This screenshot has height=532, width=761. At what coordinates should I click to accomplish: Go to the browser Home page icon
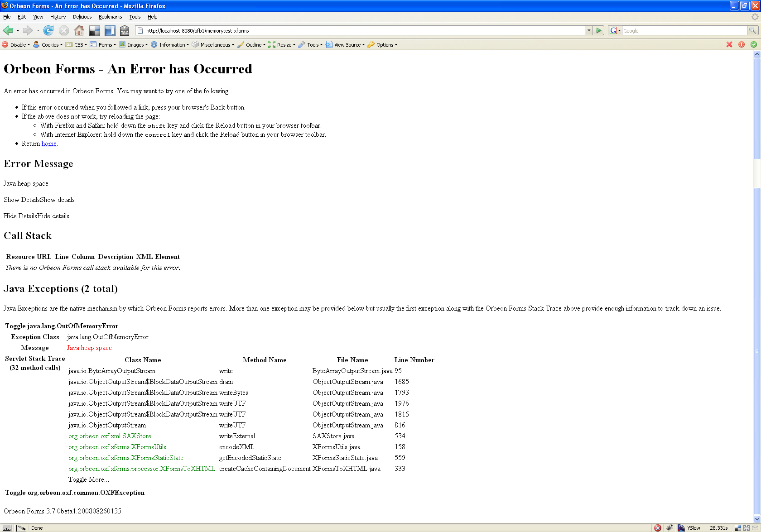(79, 30)
